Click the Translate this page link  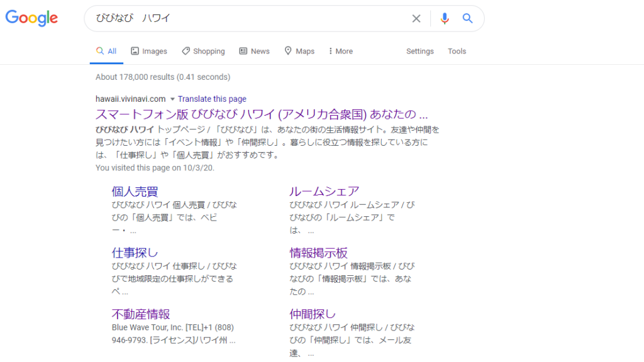coord(212,99)
